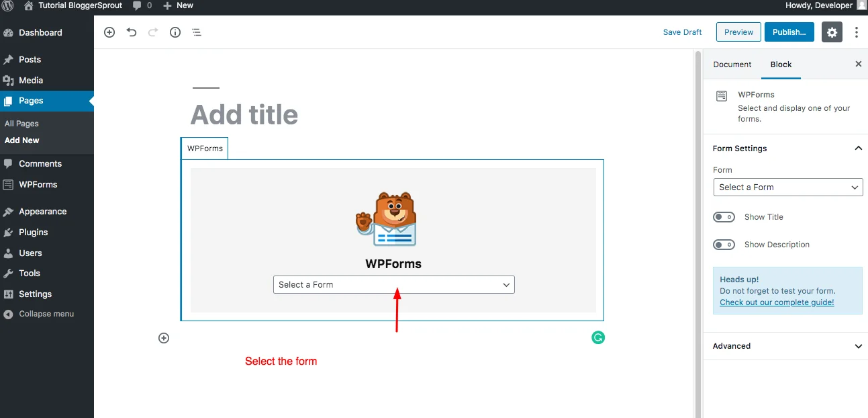
Task: Open the content structure info icon
Action: pyautogui.click(x=175, y=32)
